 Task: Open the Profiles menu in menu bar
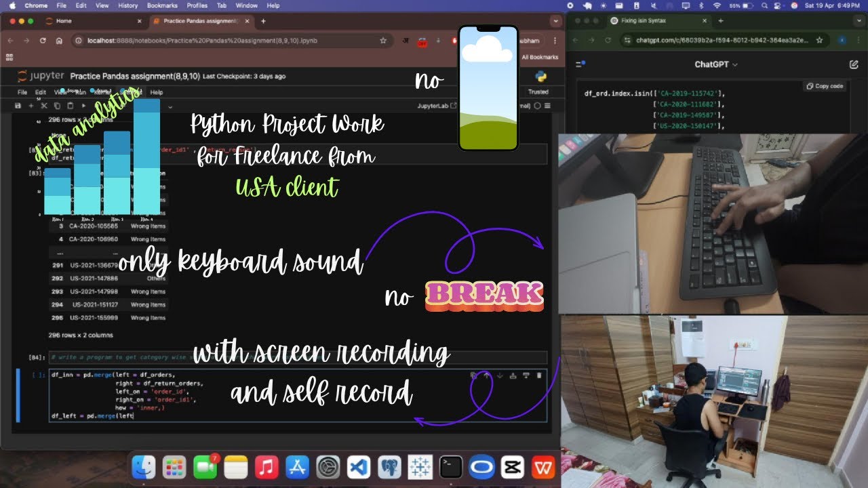197,5
